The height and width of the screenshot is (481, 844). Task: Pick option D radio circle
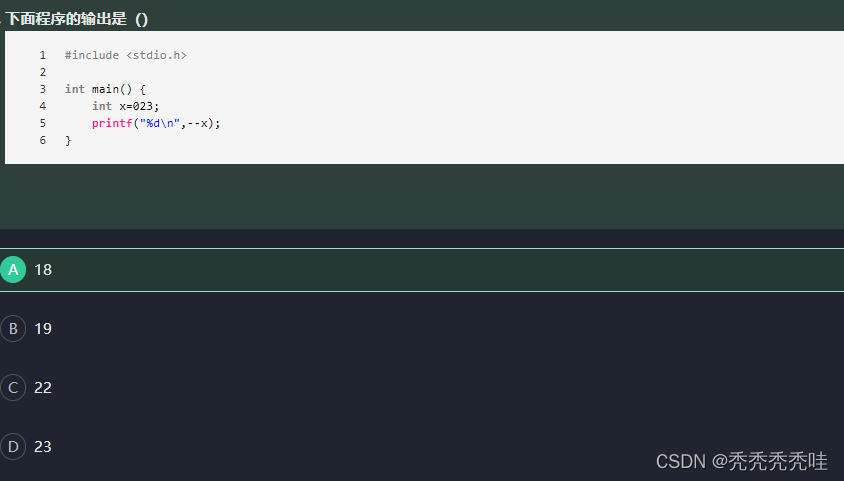[13, 447]
